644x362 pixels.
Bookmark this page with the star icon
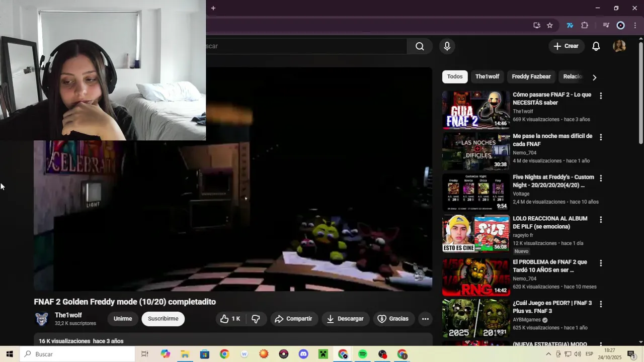pos(550,25)
